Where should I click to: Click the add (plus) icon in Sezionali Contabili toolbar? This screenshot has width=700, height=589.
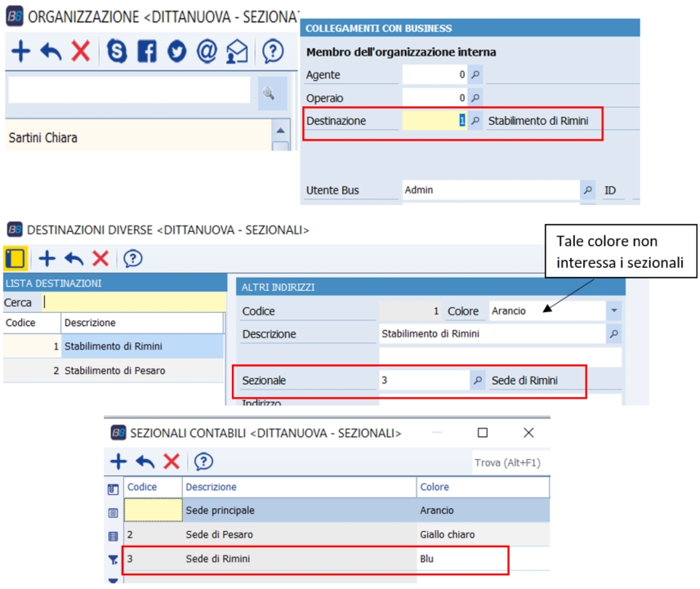coord(118,462)
